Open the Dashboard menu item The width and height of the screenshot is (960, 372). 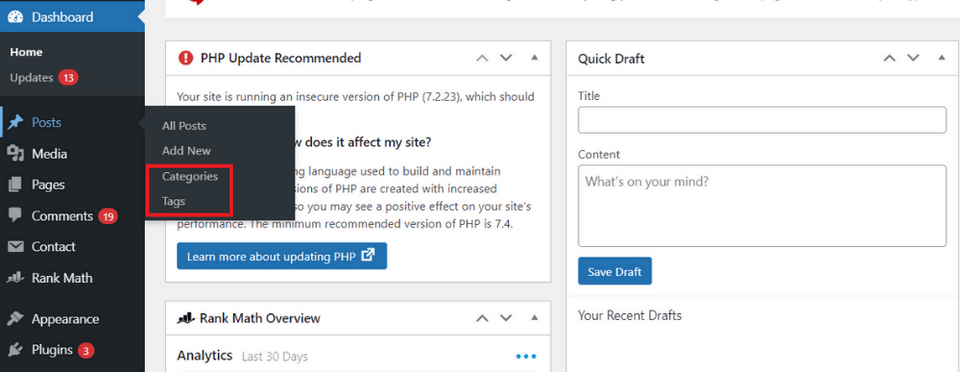click(x=72, y=17)
